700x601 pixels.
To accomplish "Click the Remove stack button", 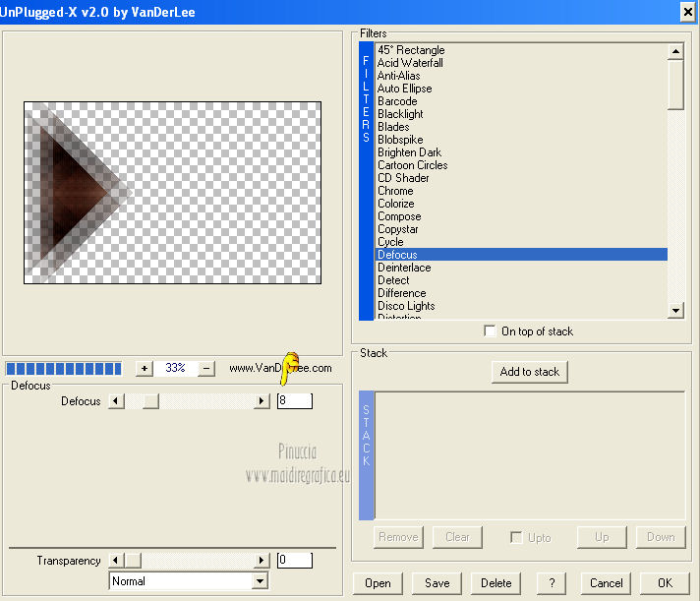I will 398,537.
